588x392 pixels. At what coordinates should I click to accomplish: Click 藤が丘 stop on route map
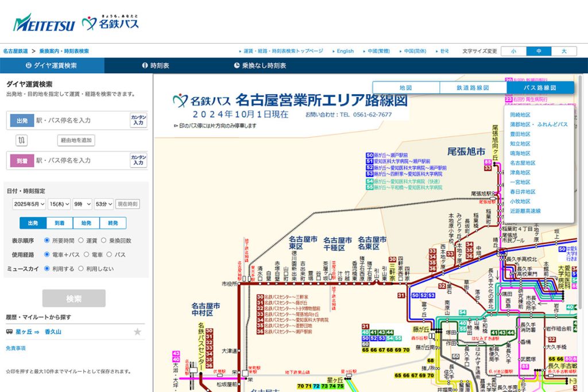click(x=421, y=329)
